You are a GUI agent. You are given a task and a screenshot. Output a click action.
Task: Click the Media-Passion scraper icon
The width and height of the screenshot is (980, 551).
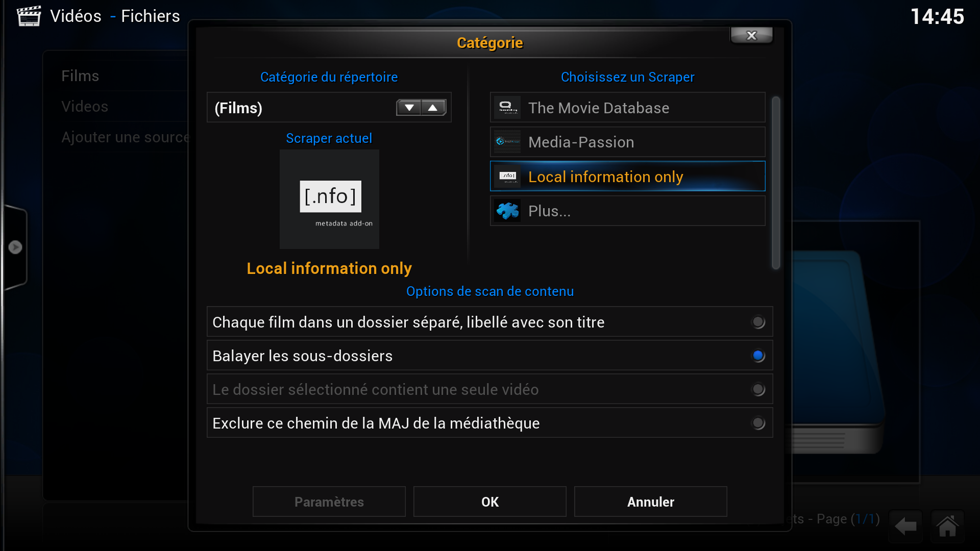(507, 142)
